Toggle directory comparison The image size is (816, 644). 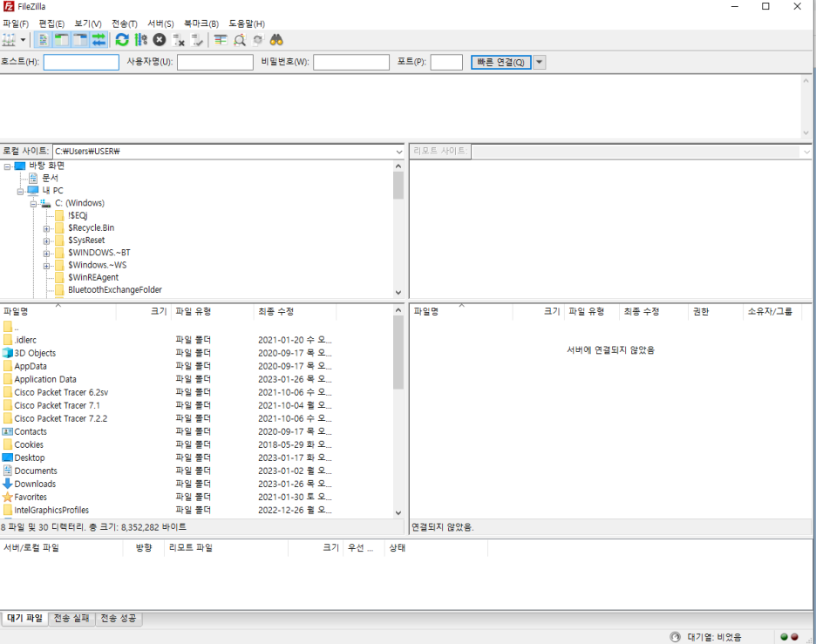pos(240,40)
